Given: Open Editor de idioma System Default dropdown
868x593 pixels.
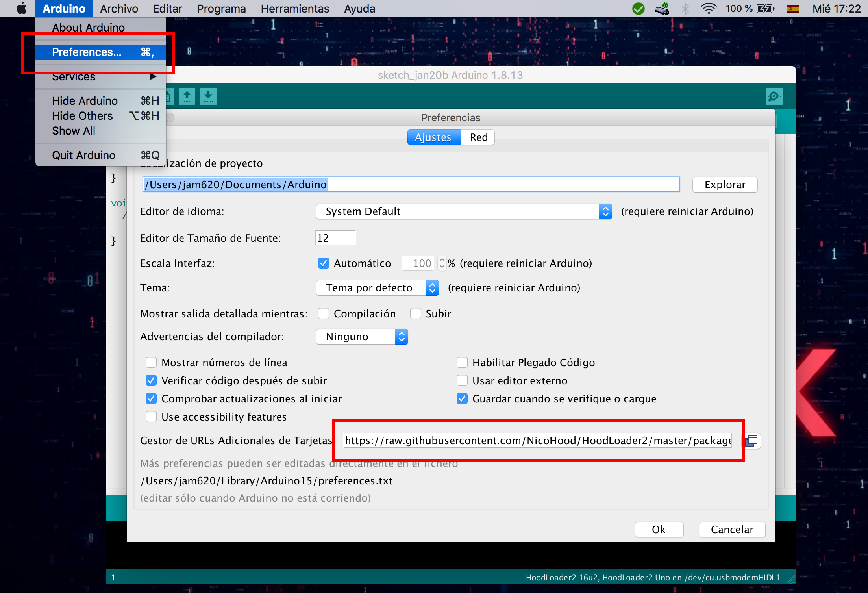Looking at the screenshot, I should 464,211.
